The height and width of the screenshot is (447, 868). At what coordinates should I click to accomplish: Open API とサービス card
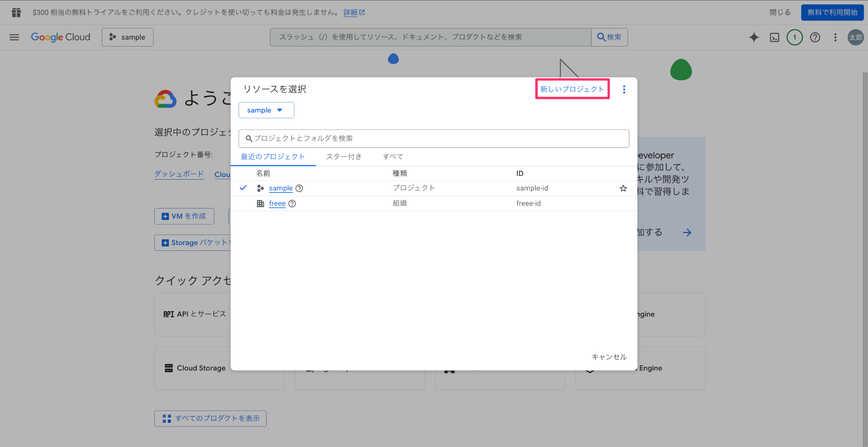point(193,314)
